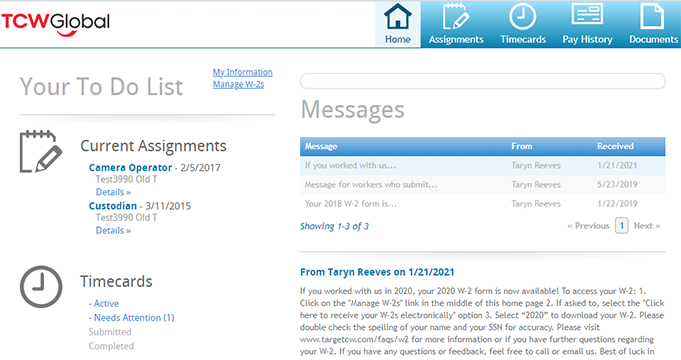Go to Next messages page

(647, 226)
